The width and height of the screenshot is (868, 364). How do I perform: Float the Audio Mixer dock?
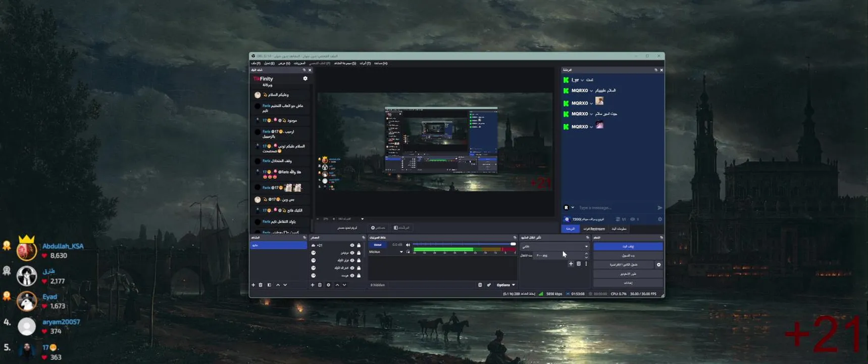(515, 238)
